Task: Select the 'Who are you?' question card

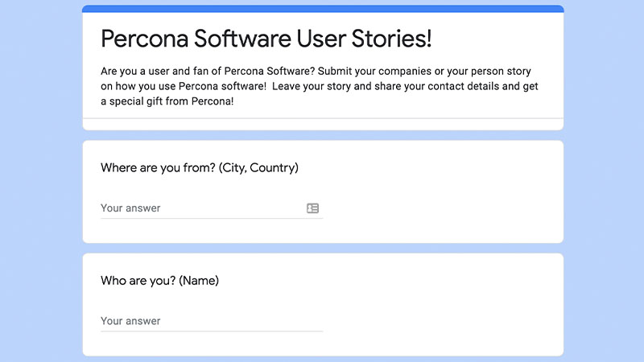Action: pos(323,305)
